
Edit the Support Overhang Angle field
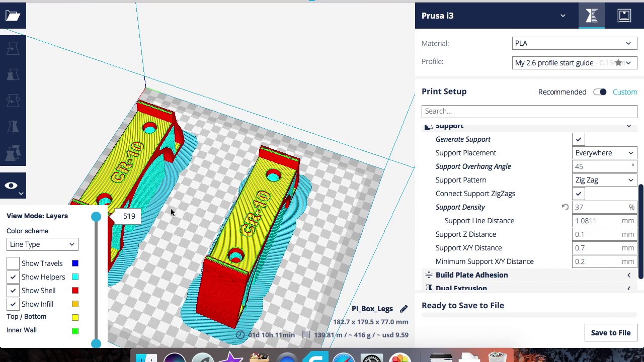pyautogui.click(x=604, y=166)
